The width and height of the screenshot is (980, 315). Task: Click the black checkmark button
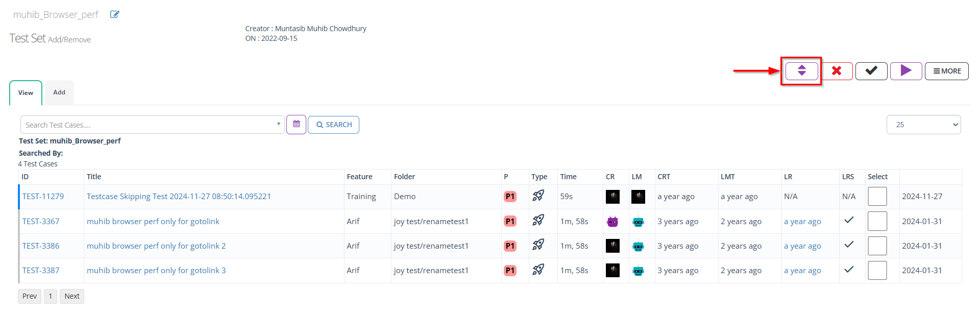pyautogui.click(x=871, y=71)
